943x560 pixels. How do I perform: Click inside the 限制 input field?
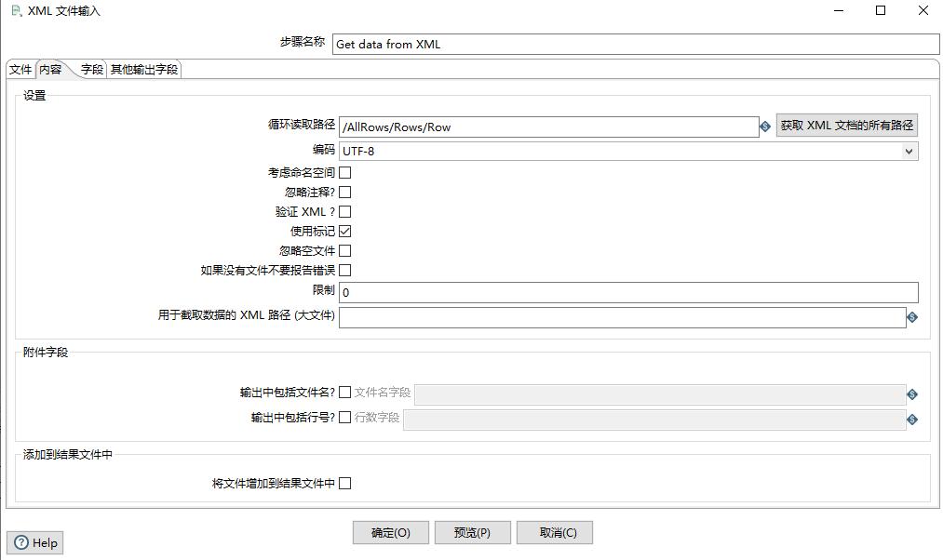[x=559, y=291]
